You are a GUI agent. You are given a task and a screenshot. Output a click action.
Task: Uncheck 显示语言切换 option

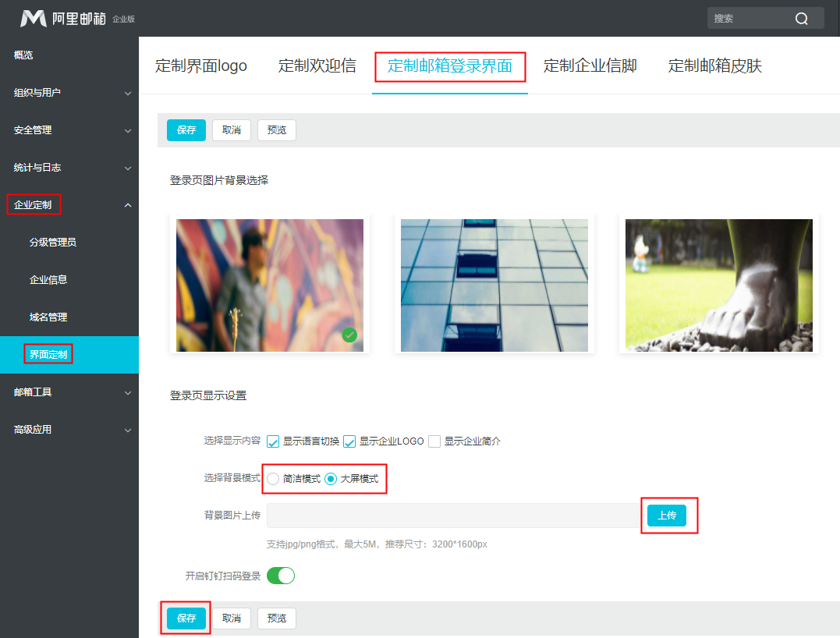[x=272, y=441]
